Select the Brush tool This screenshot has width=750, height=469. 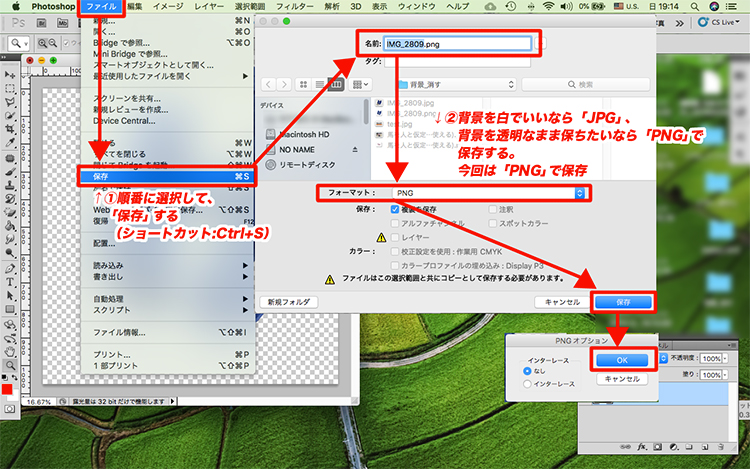pos(10,172)
